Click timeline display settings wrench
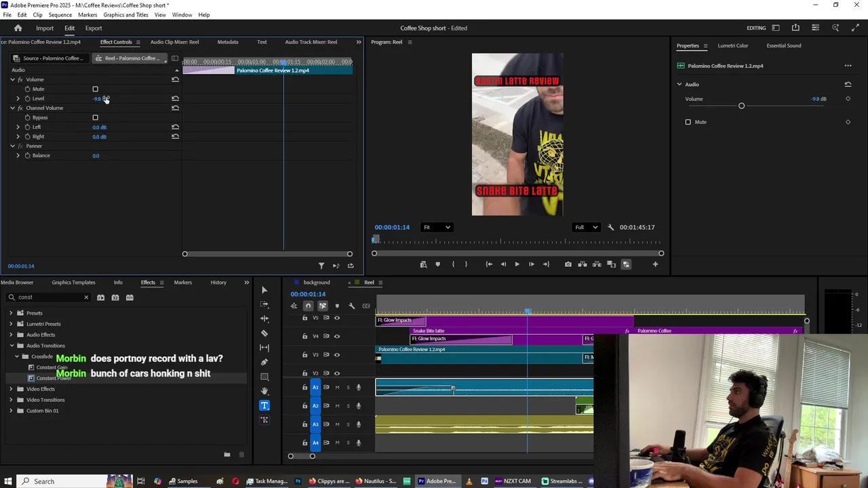This screenshot has height=488, width=868. (351, 306)
